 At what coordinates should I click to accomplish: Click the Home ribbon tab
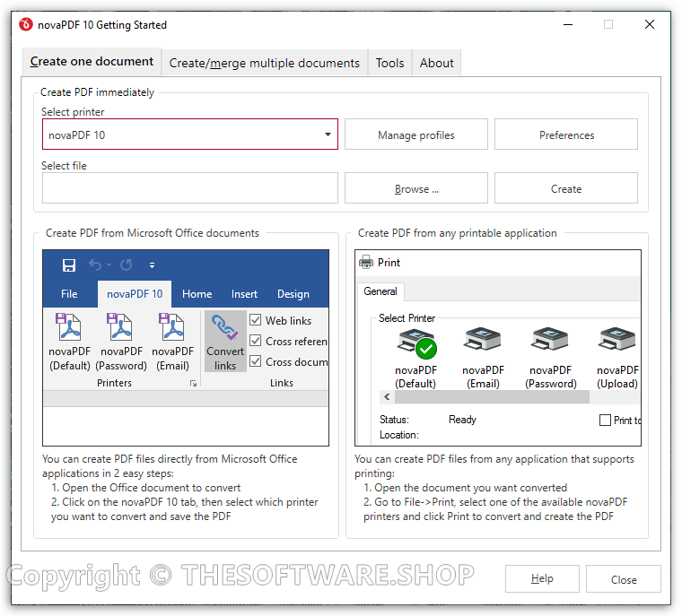click(x=197, y=294)
